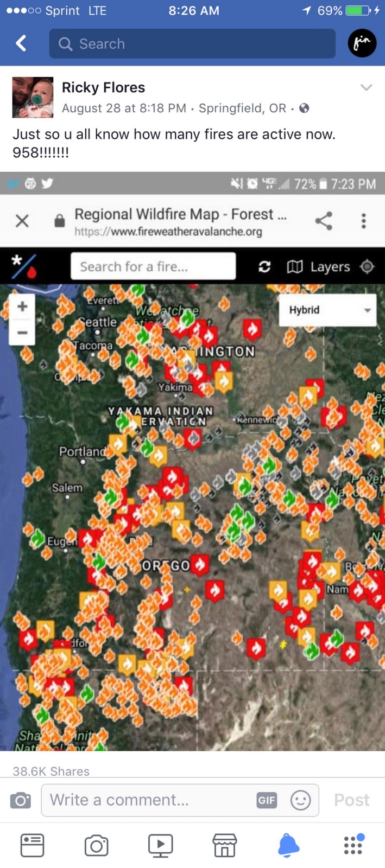Focus the Search for a fire field
The image size is (385, 868).
point(153,266)
